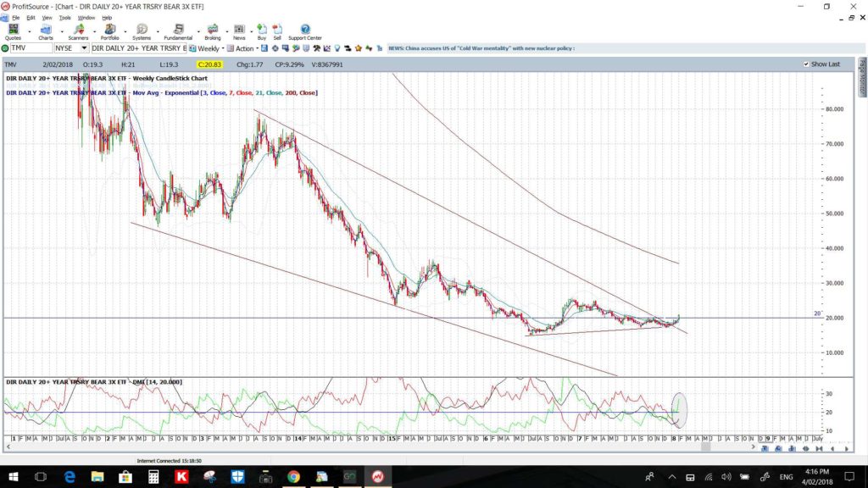Open the View menu
The height and width of the screenshot is (488, 868).
[47, 18]
